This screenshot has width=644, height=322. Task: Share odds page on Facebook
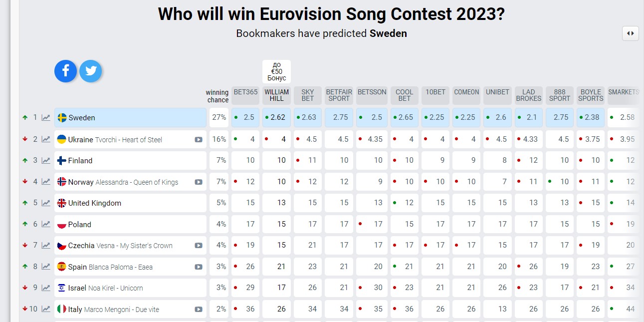66,71
